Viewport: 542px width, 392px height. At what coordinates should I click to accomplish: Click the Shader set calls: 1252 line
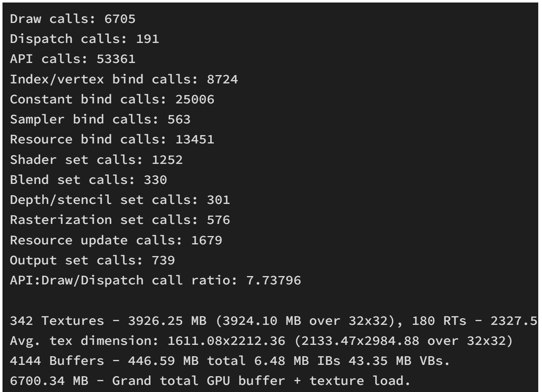click(x=96, y=160)
